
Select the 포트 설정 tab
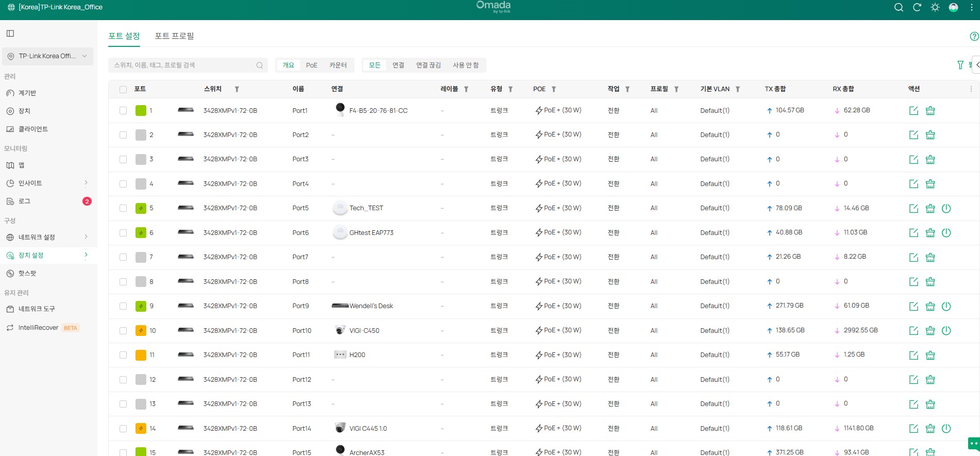(x=124, y=36)
